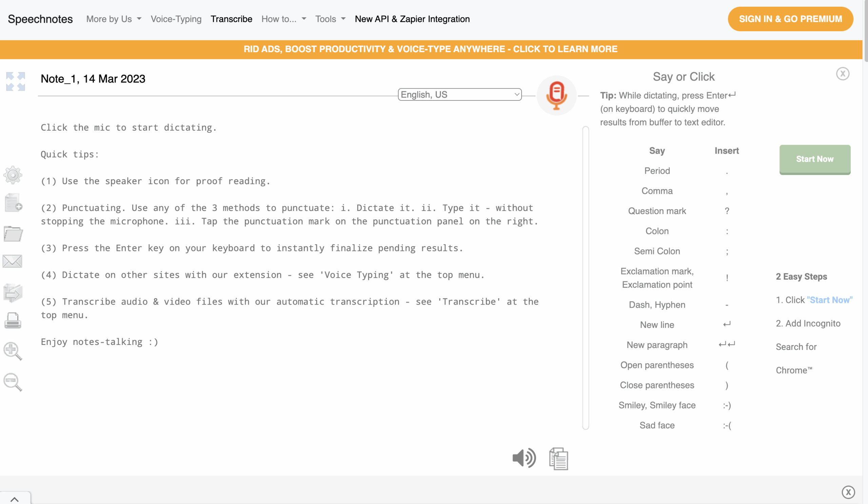This screenshot has height=504, width=868.
Task: Click the printer icon
Action: [x=13, y=321]
